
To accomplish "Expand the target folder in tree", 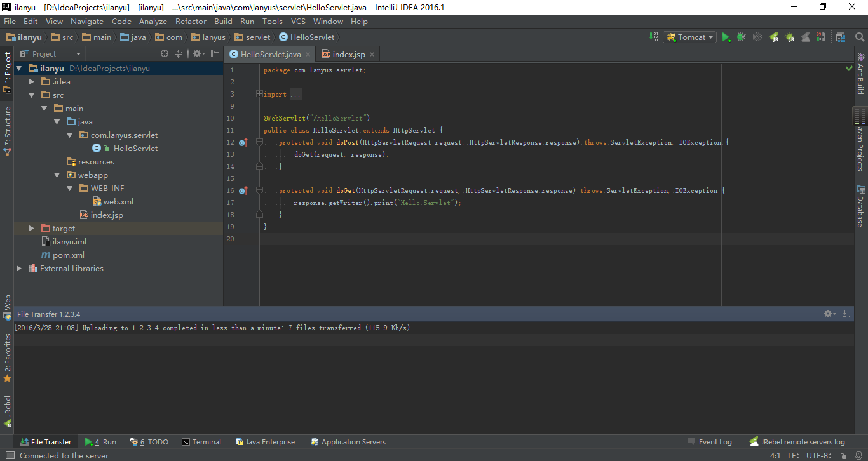I will coord(32,228).
